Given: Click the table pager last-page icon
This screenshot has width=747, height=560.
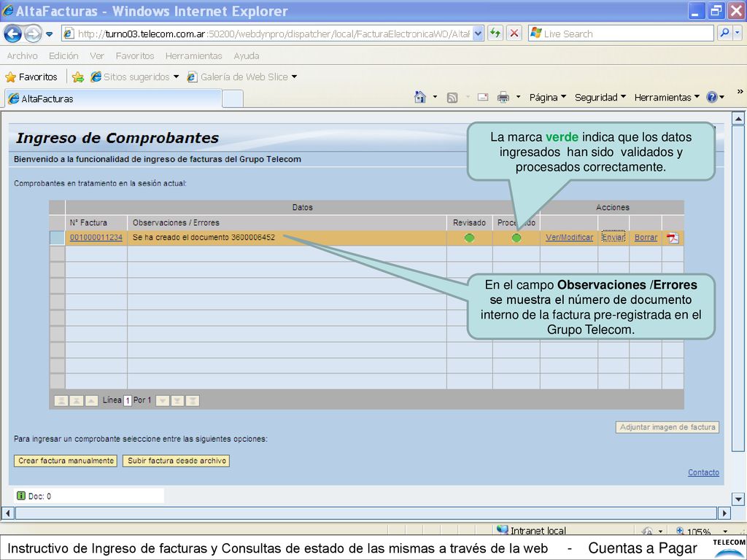Looking at the screenshot, I should 193,400.
